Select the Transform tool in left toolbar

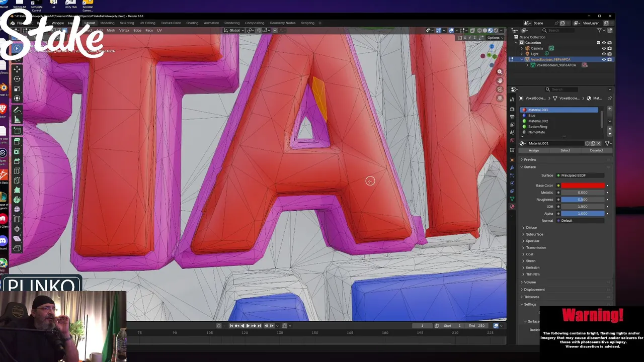point(17,99)
